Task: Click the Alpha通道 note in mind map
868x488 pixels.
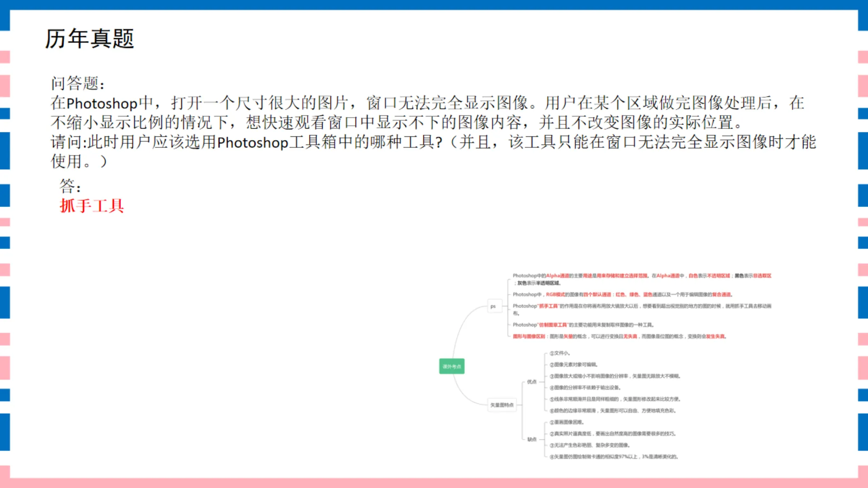Action: 642,279
